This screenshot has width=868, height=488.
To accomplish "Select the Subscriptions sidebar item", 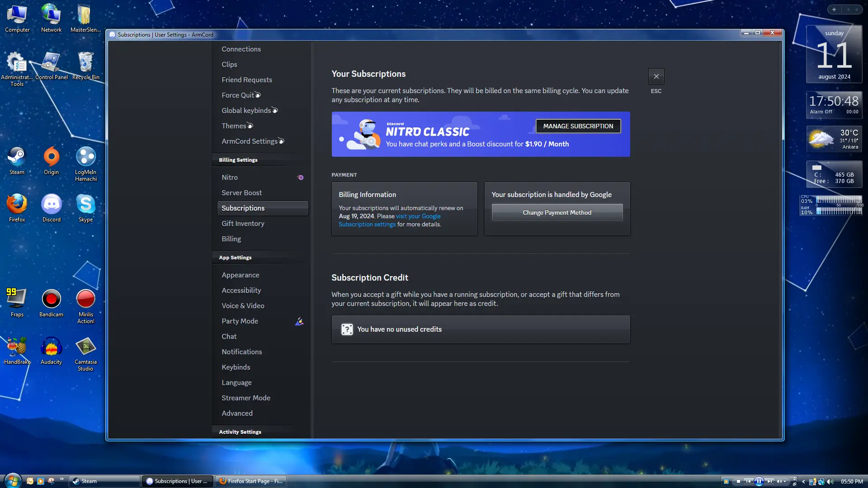I will (x=263, y=208).
